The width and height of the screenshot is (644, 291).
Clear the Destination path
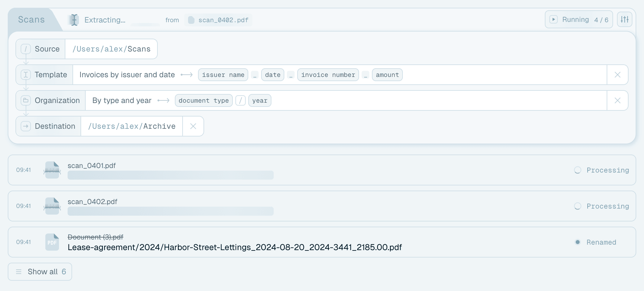coord(193,126)
